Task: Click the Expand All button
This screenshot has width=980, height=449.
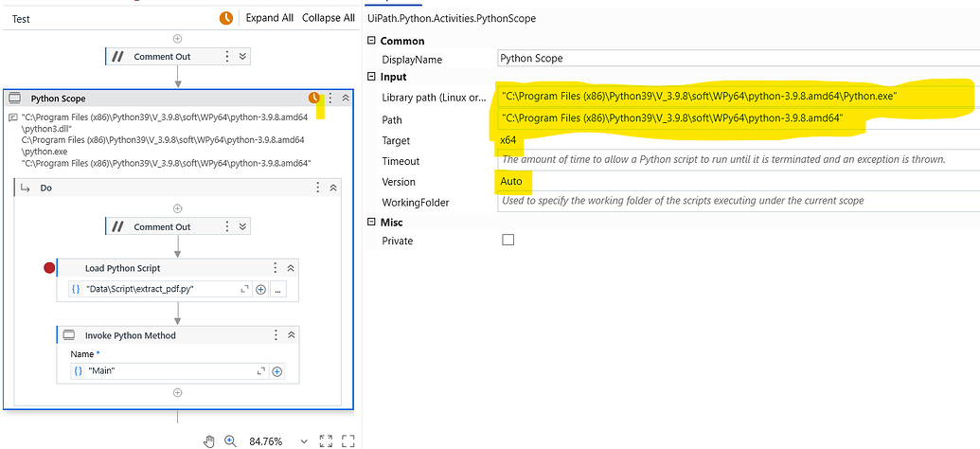Action: click(269, 18)
